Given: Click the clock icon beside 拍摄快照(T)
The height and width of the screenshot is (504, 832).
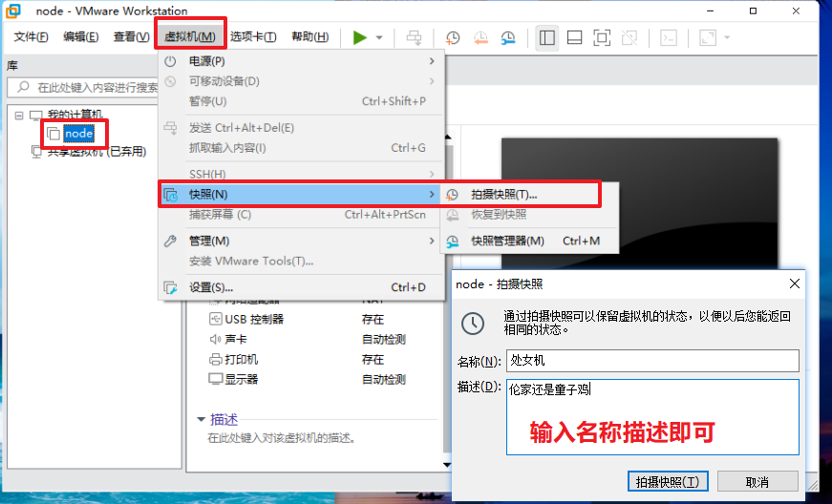Looking at the screenshot, I should (x=452, y=195).
